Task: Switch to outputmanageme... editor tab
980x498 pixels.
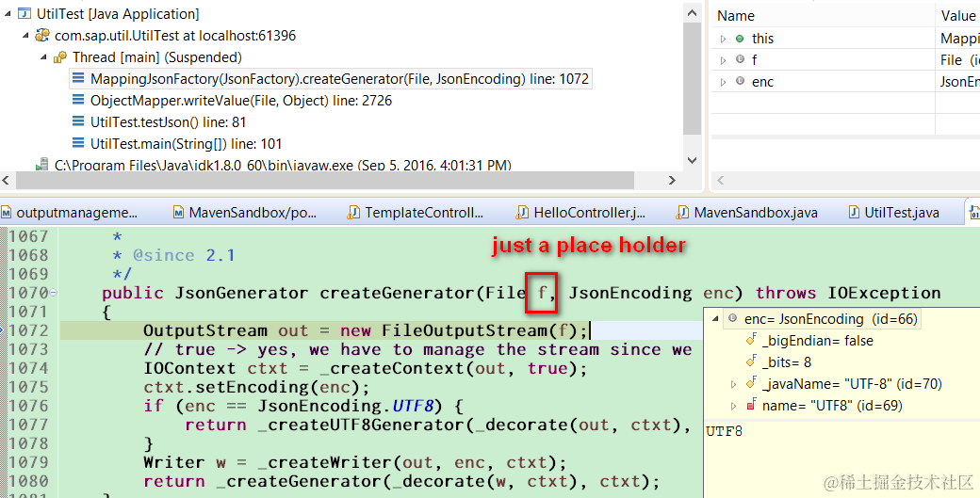Action: [70, 213]
